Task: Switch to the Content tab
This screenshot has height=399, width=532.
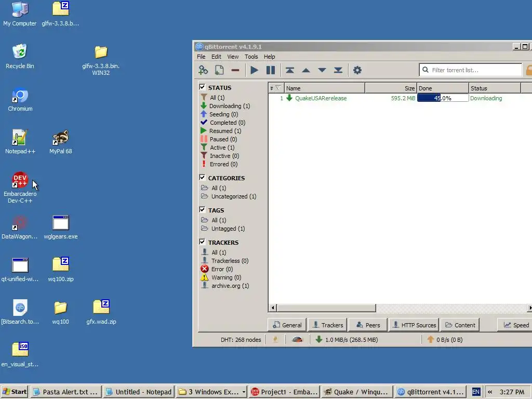Action: [460, 325]
